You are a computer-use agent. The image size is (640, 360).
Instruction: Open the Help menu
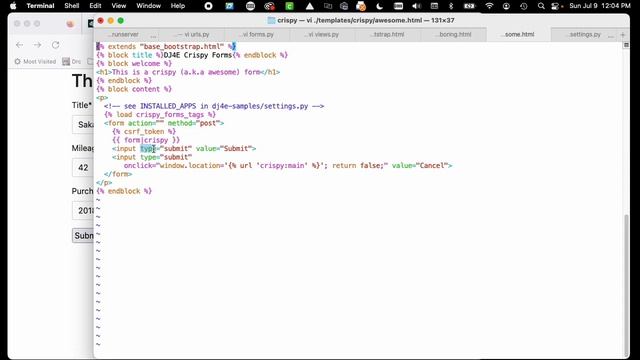[x=178, y=6]
